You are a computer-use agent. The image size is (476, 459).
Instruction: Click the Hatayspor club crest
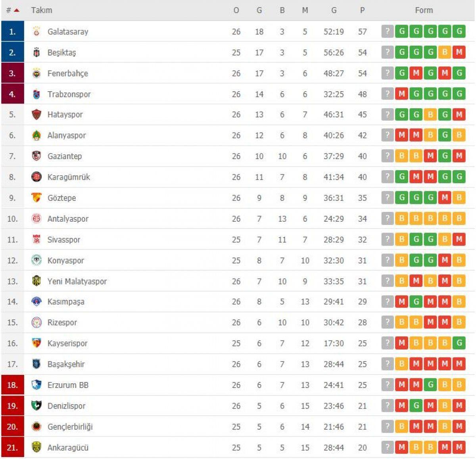point(37,115)
